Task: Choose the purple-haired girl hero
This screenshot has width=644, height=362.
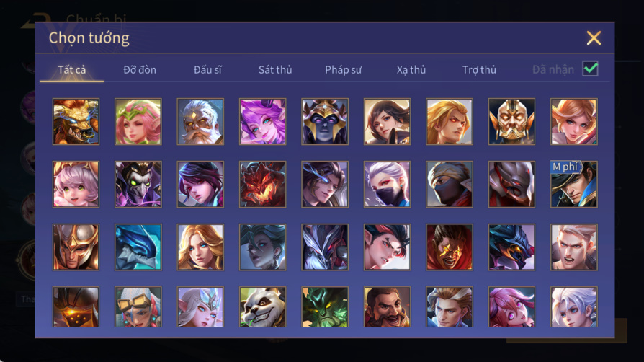Action: tap(262, 121)
